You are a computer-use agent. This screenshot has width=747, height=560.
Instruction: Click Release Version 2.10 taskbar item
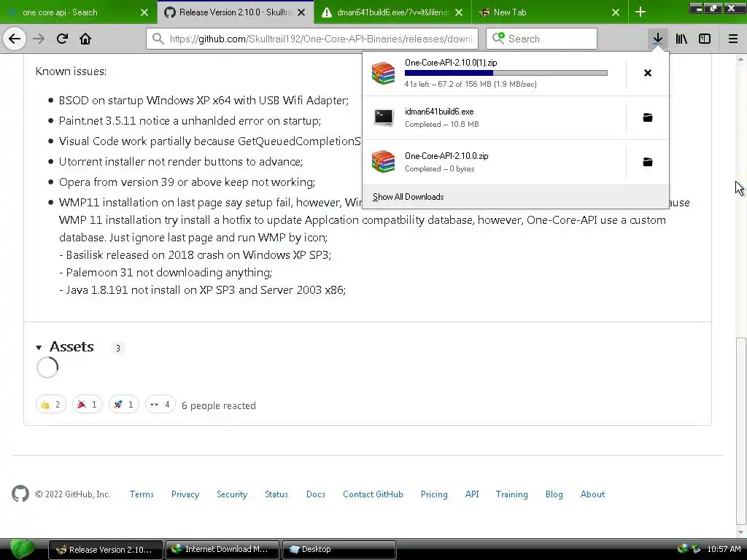pos(106,549)
